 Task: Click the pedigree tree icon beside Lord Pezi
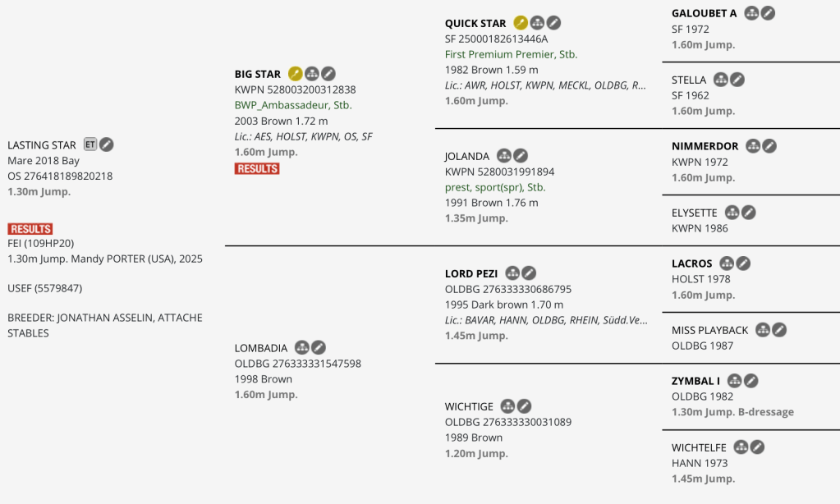(513, 273)
